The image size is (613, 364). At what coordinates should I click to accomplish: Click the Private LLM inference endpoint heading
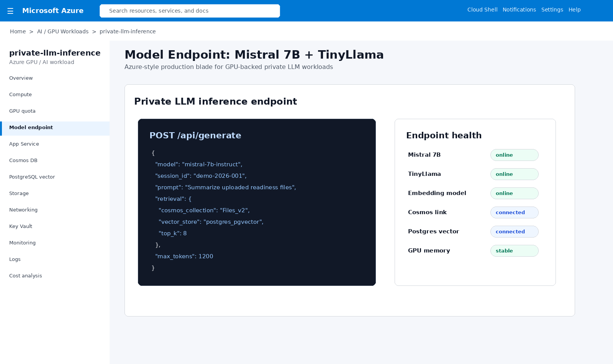coord(215,102)
